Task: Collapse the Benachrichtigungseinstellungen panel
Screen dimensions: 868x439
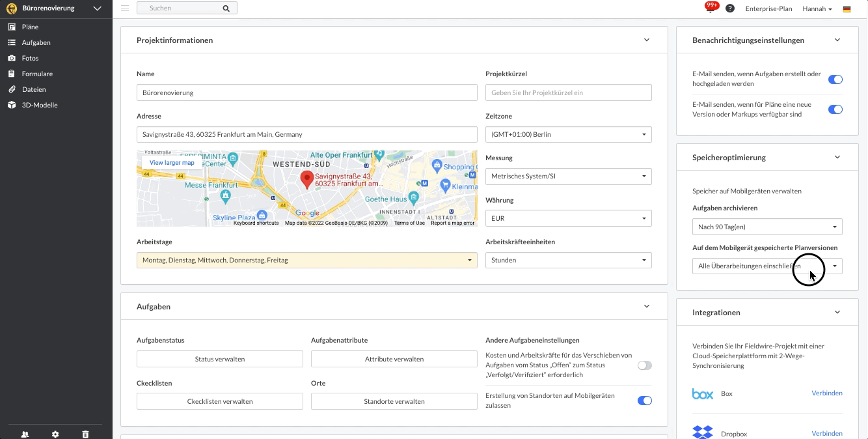Action: coord(837,40)
